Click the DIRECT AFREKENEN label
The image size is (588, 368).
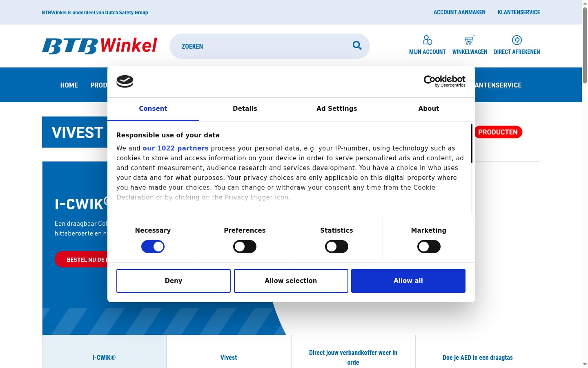[517, 52]
